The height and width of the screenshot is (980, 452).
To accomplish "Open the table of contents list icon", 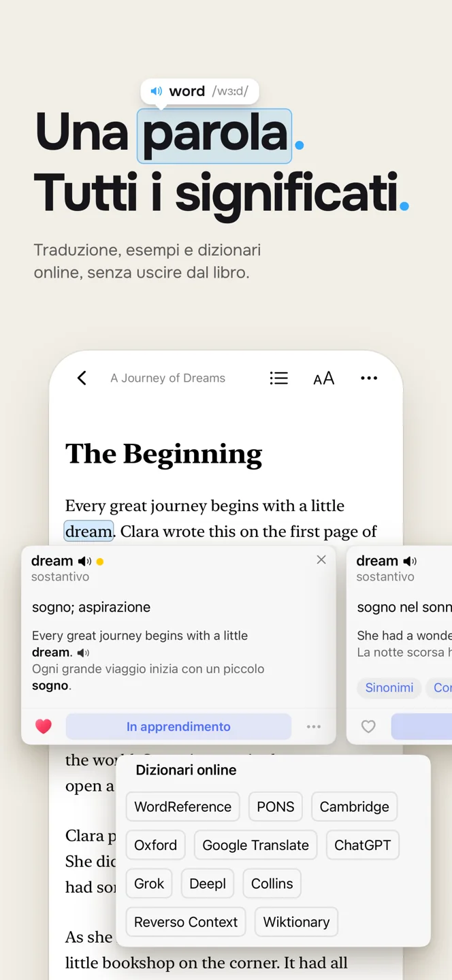I will click(278, 378).
